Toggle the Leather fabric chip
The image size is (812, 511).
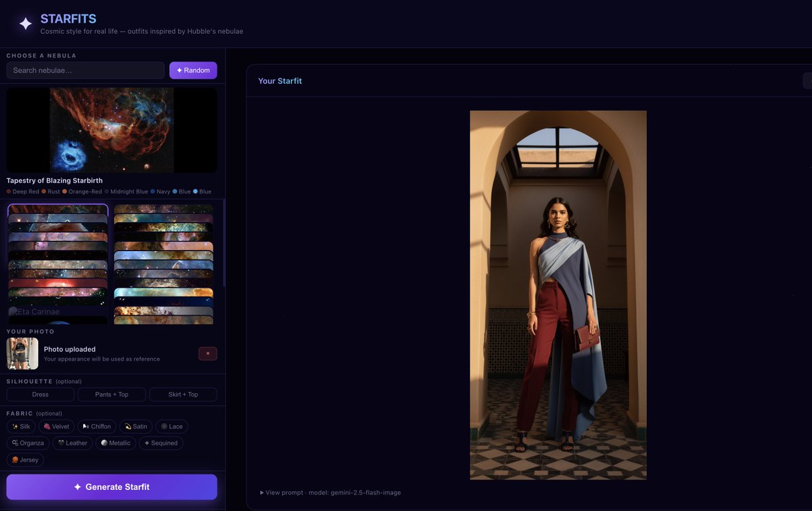click(72, 443)
